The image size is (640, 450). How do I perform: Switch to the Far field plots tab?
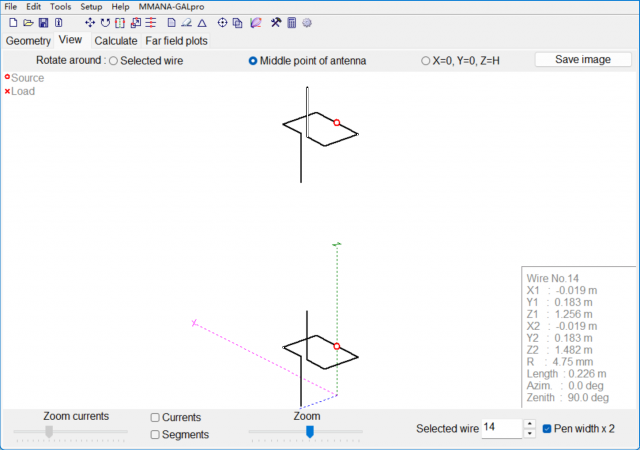point(176,41)
